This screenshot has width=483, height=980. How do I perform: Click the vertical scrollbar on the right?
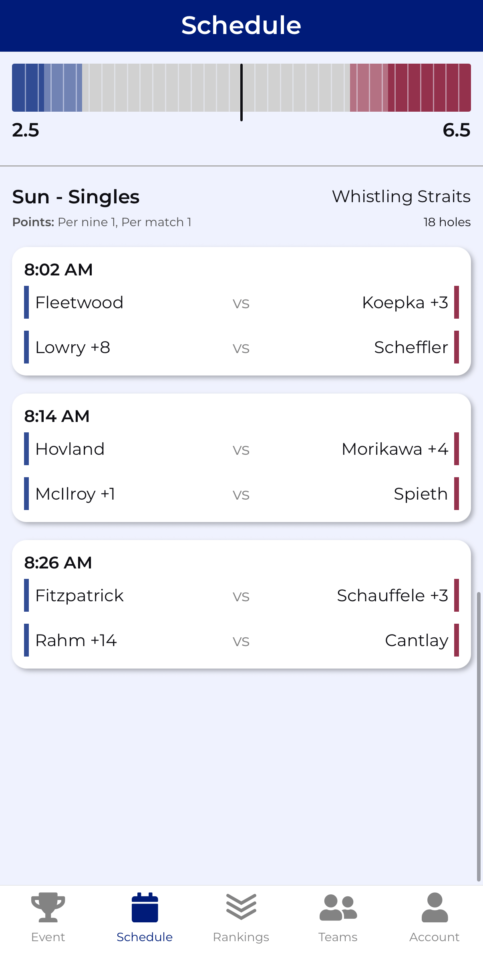coord(478,737)
